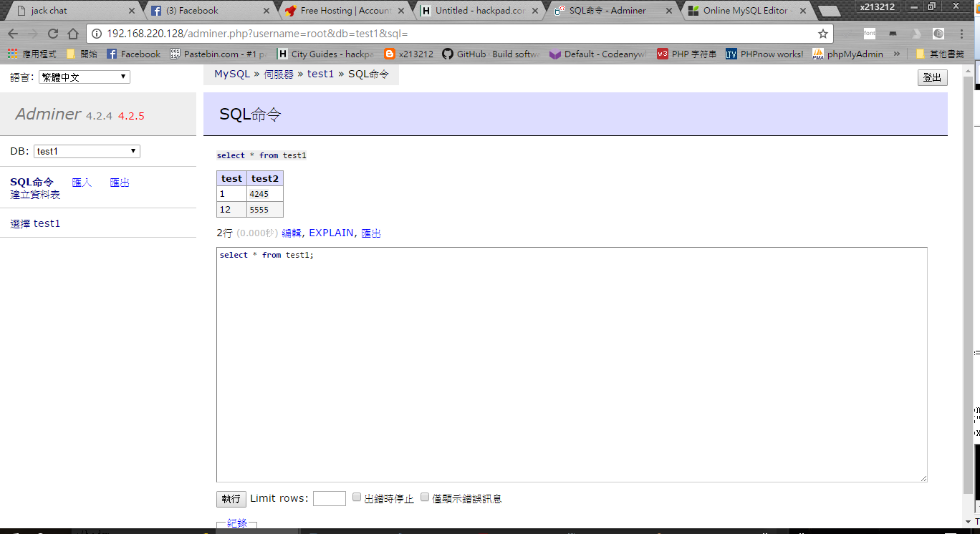Switch to the Online MySQL Editor tab

point(745,11)
